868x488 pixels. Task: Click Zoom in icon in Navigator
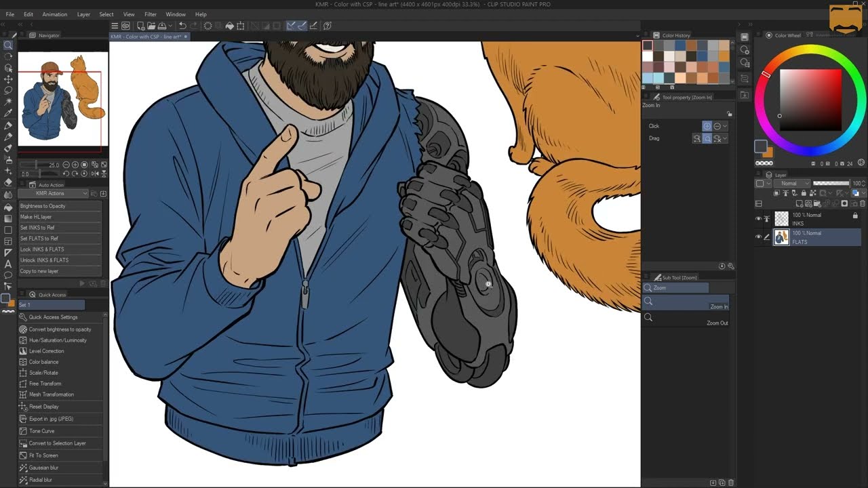click(75, 165)
